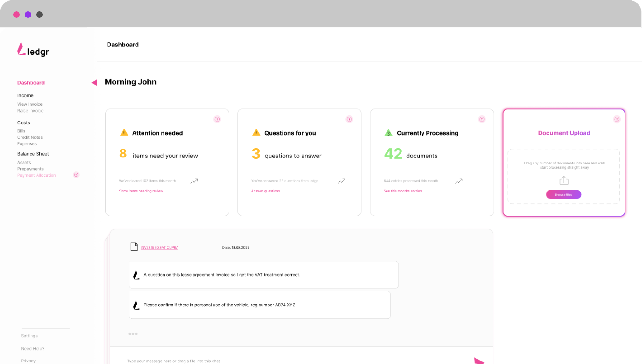
Task: Expand the hidden messages via the ellipsis dots
Action: click(133, 334)
